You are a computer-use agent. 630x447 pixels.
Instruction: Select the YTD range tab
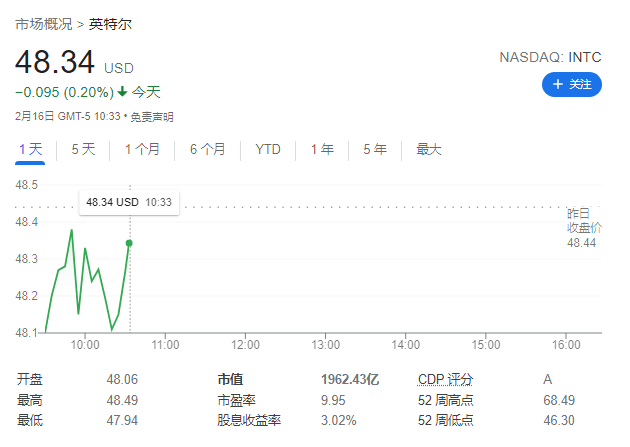[268, 149]
